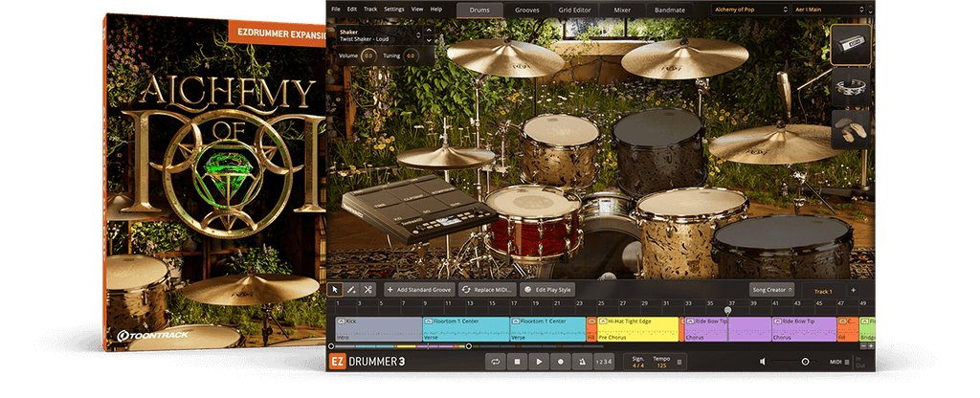Go to next instrument with down chevron
Screen dimensions: 980x398
(x=428, y=40)
